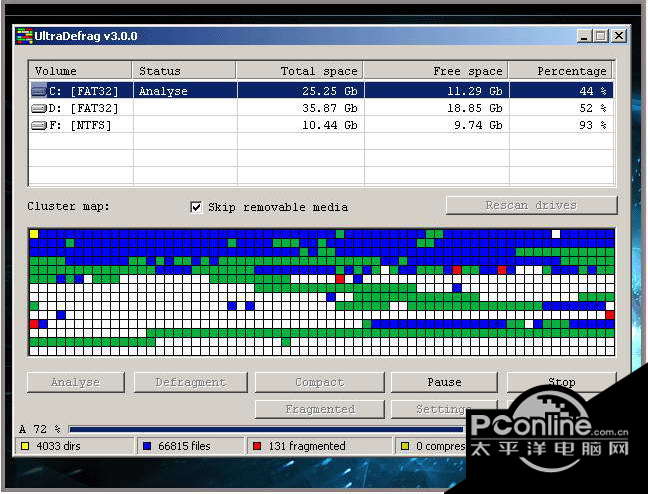Image resolution: width=648 pixels, height=494 pixels.
Task: Click the UltraDefrag title bar app icon
Action: click(24, 36)
